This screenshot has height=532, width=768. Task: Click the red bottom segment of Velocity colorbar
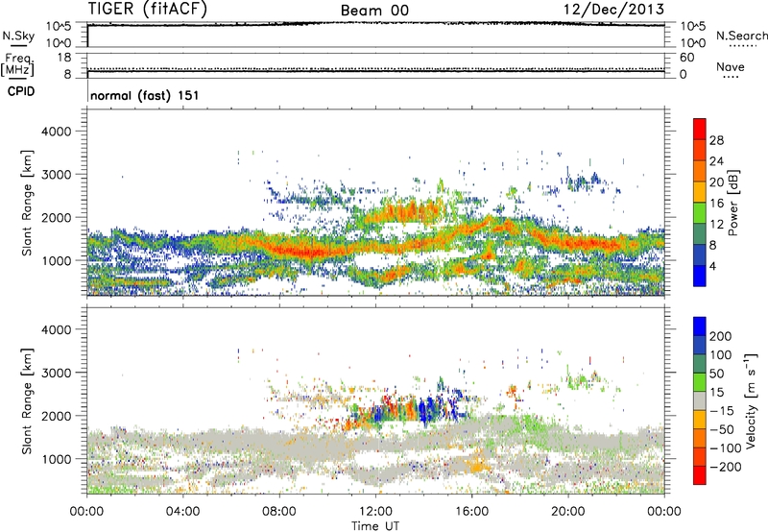[x=700, y=475]
